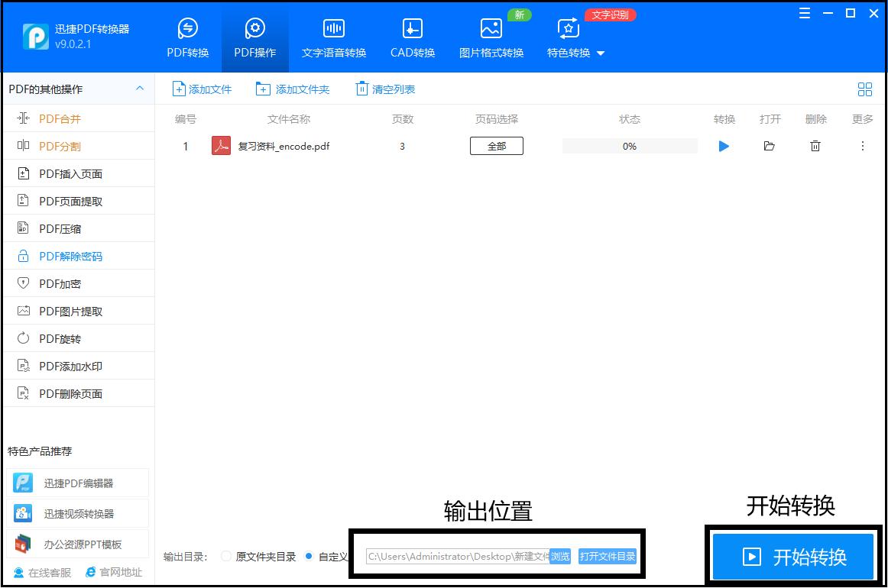Open the grid view icon top right
The image size is (888, 588).
coord(864,89)
